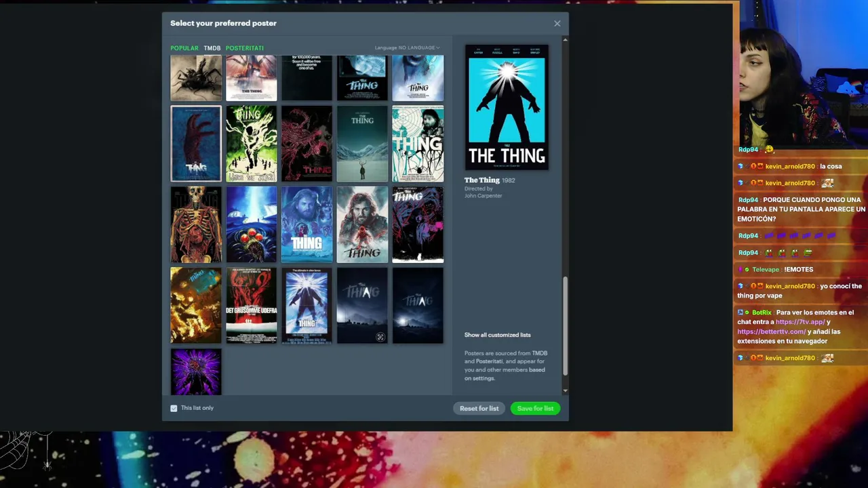Switch to the POSTERITATI tab
This screenshot has width=868, height=488.
(x=244, y=48)
